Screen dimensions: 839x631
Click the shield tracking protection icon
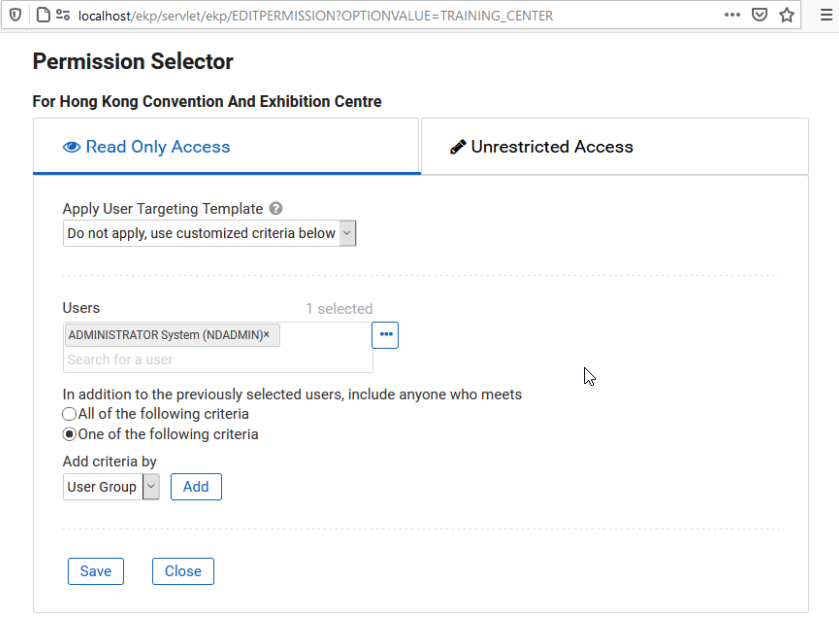coord(16,15)
